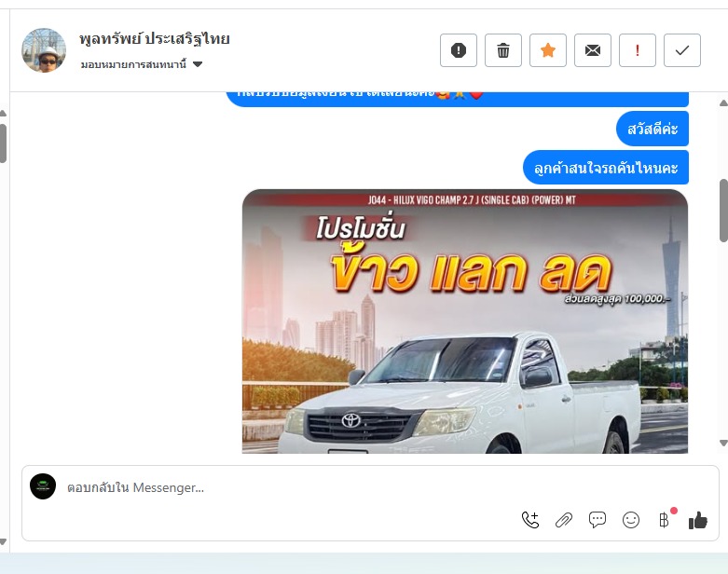Click the ลูกค้าสนใจรถคันไหนคะ message bubble
The width and height of the screenshot is (728, 574).
coord(606,168)
